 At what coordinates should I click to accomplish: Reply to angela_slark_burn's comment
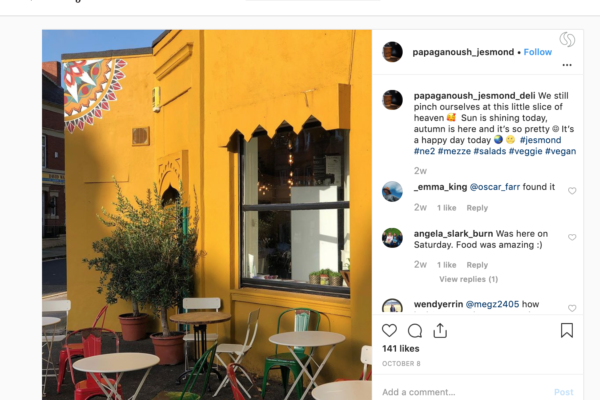click(477, 265)
